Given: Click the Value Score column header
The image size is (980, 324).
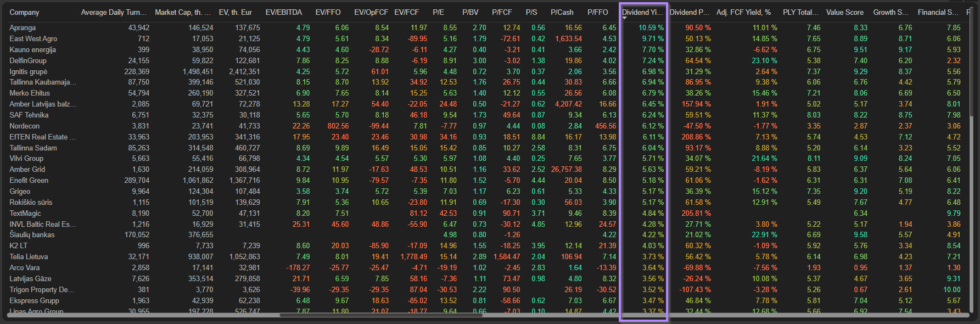Looking at the screenshot, I should coord(844,12).
